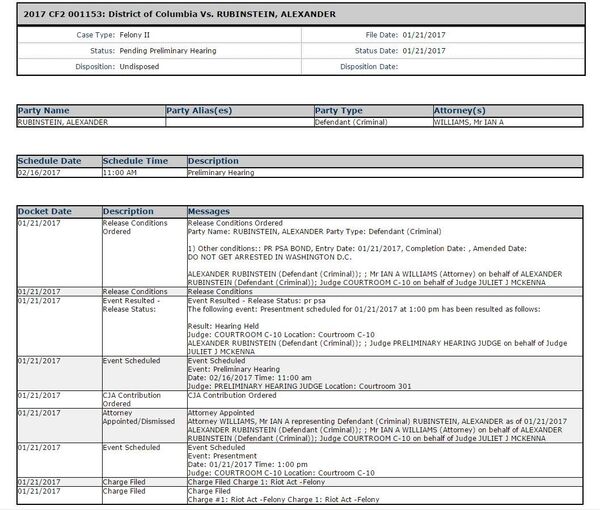The height and width of the screenshot is (510, 600).
Task: Click the Schedule Date column header
Action: [51, 160]
